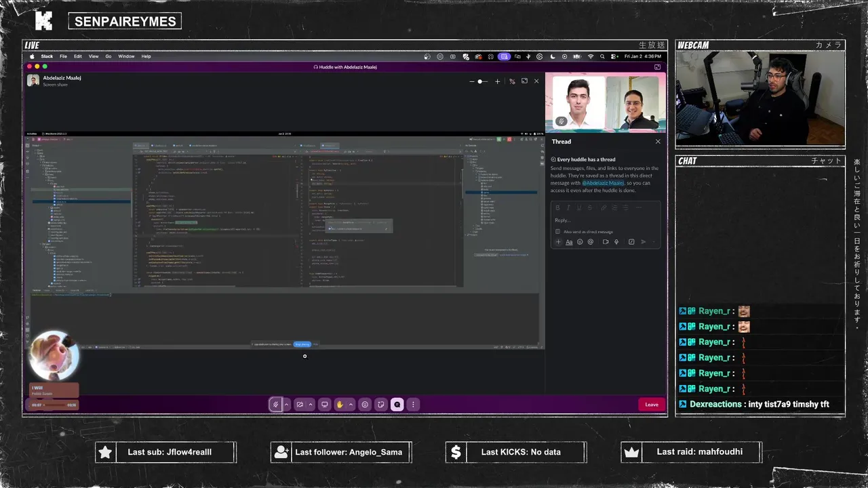Screen dimensions: 868x488
Task: Click the Wi-Fi icon in menu bar
Action: (591, 56)
